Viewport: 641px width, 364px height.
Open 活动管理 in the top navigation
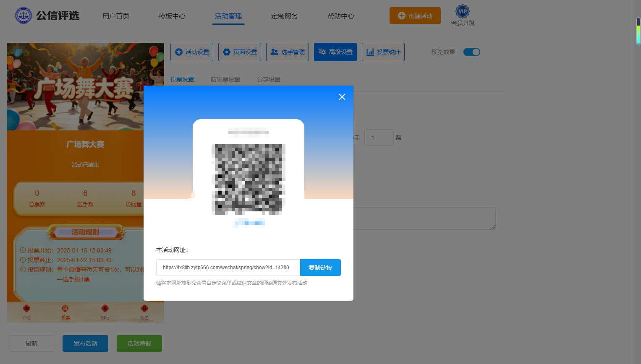pyautogui.click(x=228, y=16)
